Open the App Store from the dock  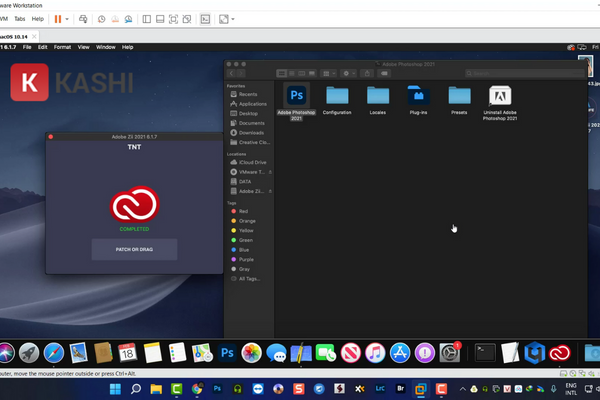pos(399,352)
